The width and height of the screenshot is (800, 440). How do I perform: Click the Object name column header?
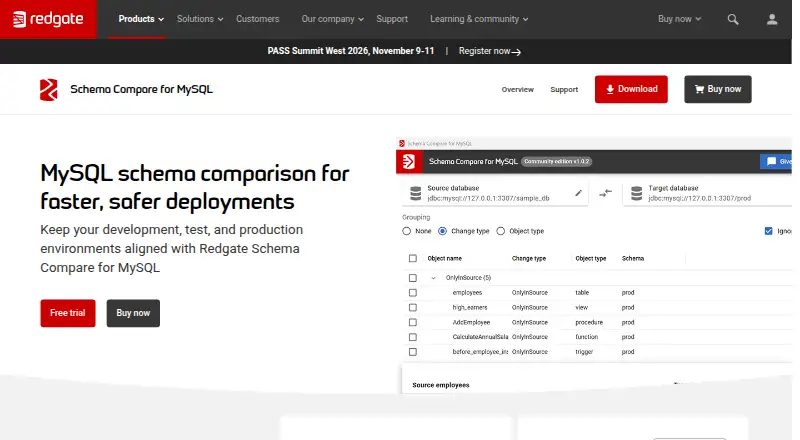click(x=444, y=258)
